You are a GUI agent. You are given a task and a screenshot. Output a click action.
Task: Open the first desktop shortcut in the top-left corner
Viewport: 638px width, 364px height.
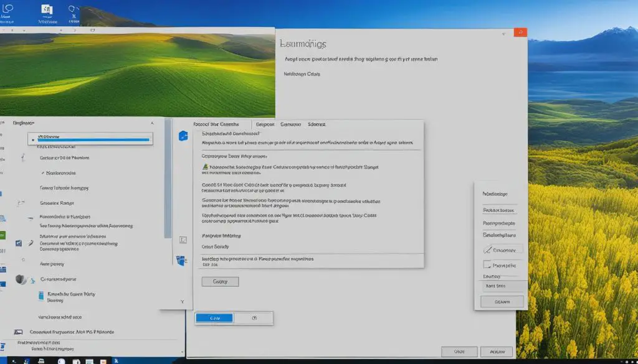coord(7,12)
